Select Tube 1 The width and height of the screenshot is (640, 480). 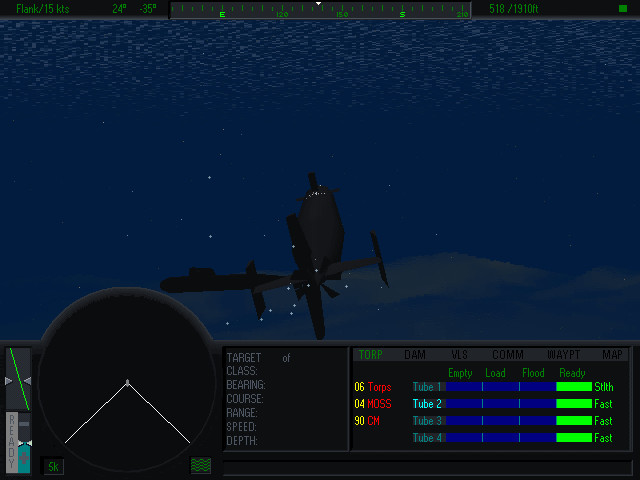coord(427,387)
